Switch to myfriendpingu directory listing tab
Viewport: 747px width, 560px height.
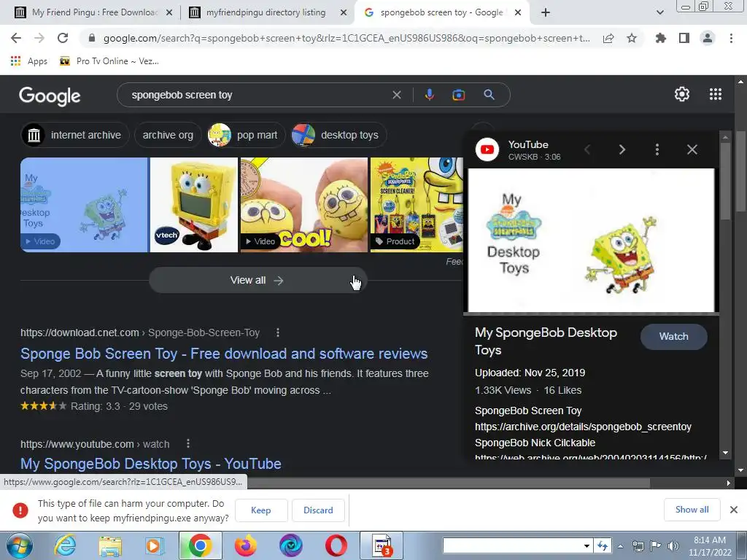click(266, 12)
